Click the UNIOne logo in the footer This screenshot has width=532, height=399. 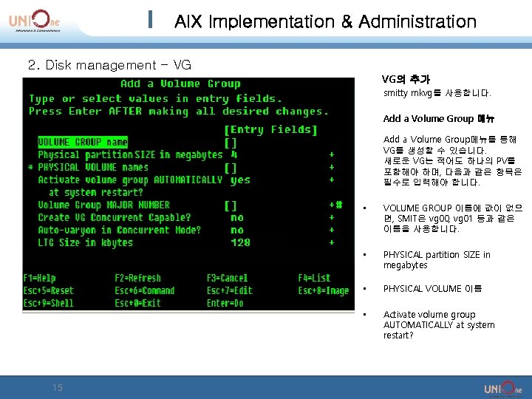(503, 389)
